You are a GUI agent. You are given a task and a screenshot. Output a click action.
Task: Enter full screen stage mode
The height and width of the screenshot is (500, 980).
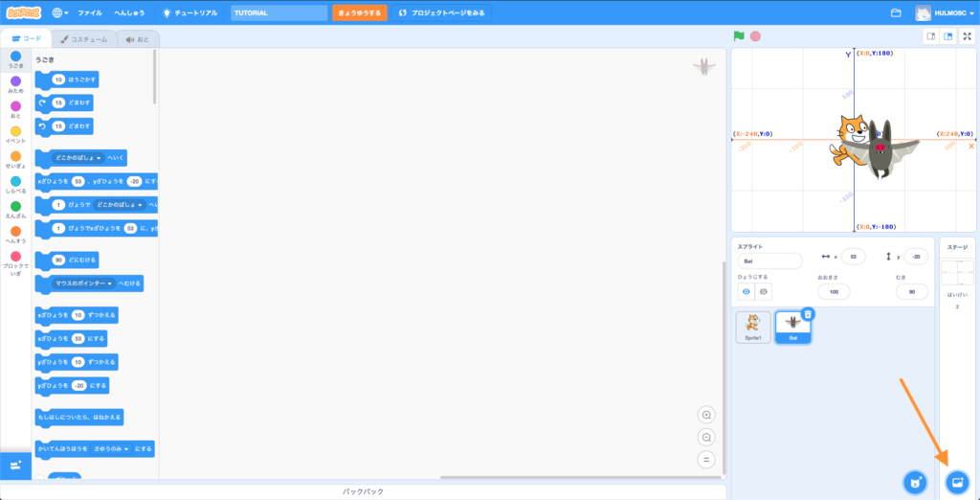point(967,36)
